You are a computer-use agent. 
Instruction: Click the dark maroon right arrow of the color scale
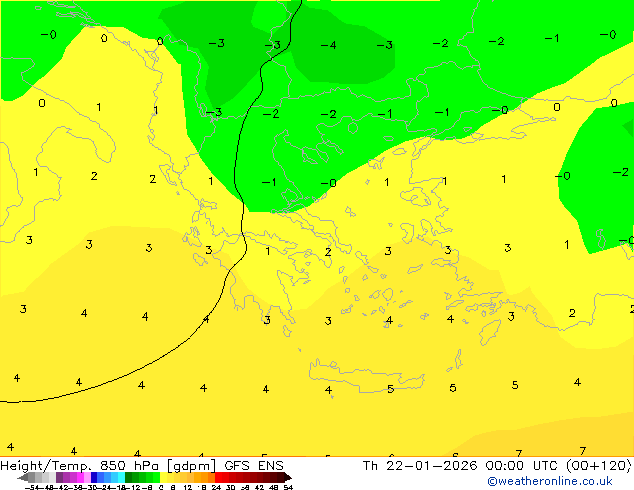tap(288, 478)
